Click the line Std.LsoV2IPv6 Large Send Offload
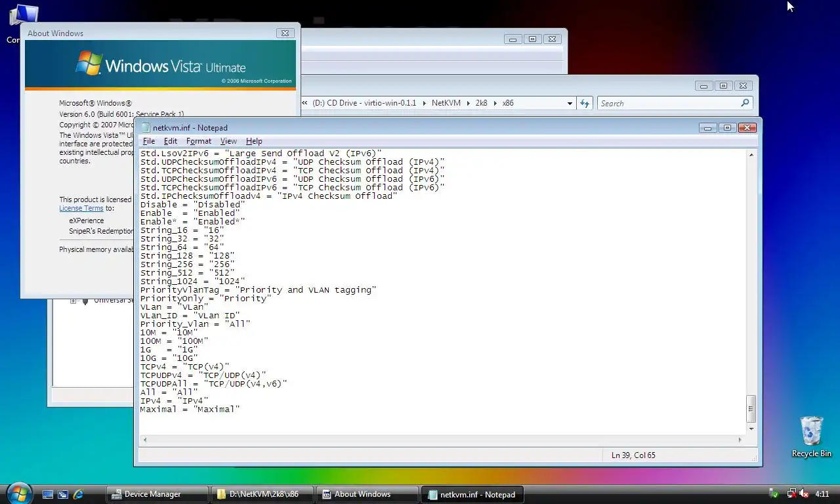The height and width of the screenshot is (504, 840). (261, 153)
